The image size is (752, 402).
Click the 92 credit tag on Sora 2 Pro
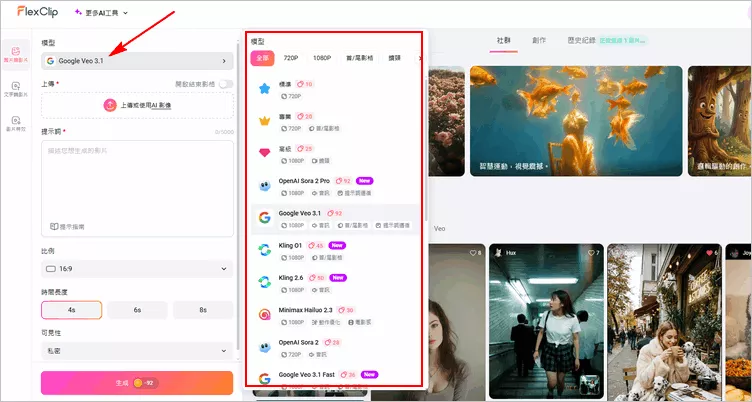coord(343,181)
